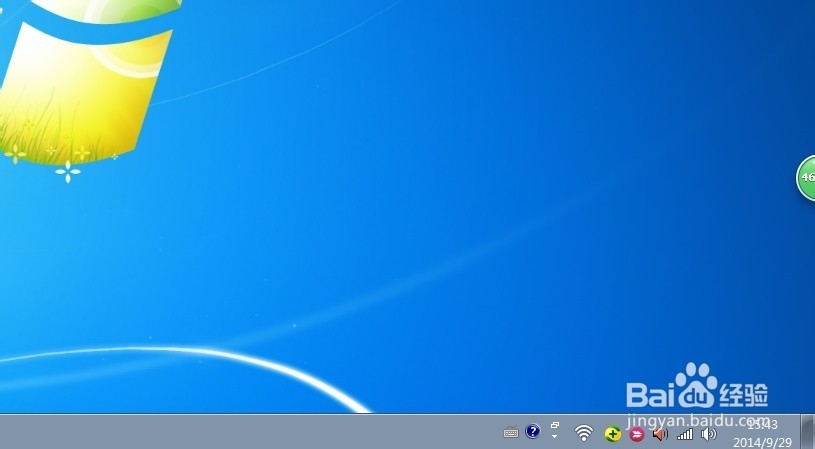
Task: Open the Wi-Fi tray icon
Action: point(584,432)
